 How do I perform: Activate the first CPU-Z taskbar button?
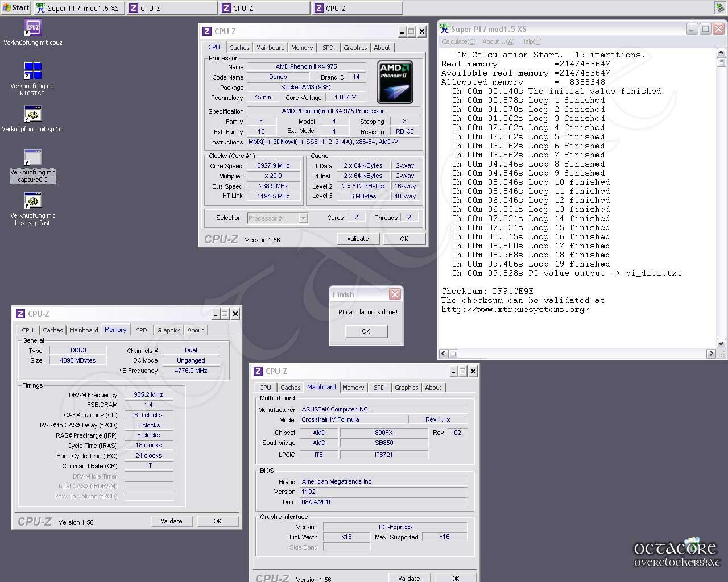pyautogui.click(x=172, y=8)
